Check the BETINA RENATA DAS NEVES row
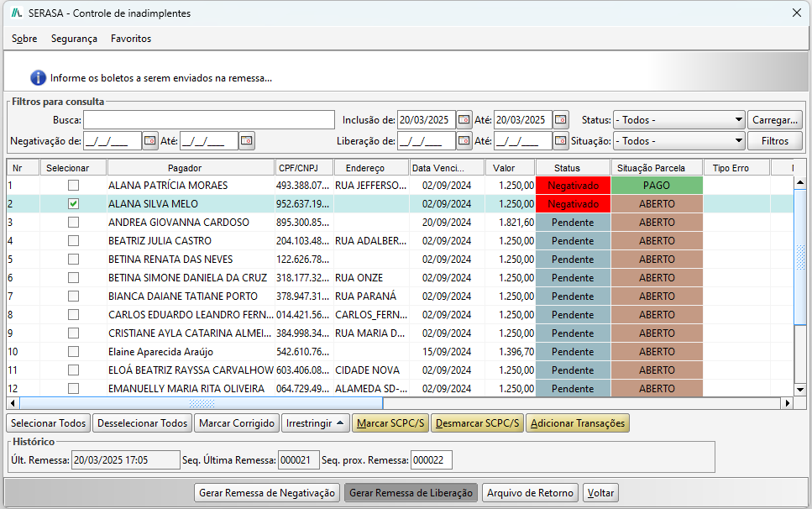This screenshot has height=509, width=812. tap(74, 259)
